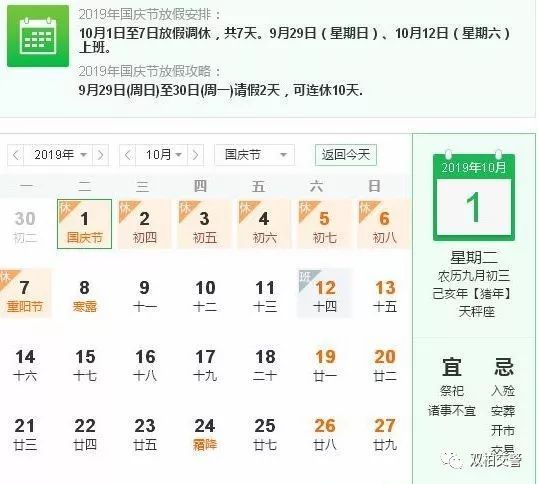Click the 休 badge on October 1
This screenshot has width=538, height=484.
click(x=66, y=209)
